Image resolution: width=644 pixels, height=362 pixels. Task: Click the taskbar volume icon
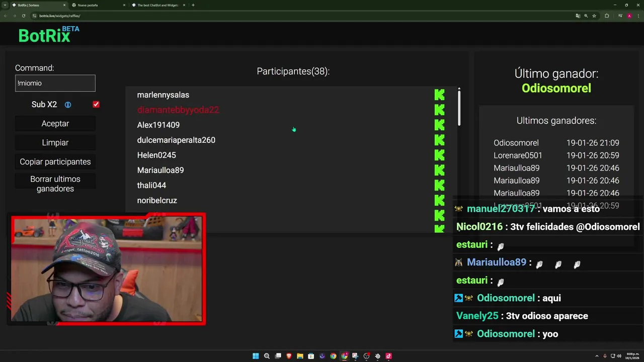tap(619, 356)
